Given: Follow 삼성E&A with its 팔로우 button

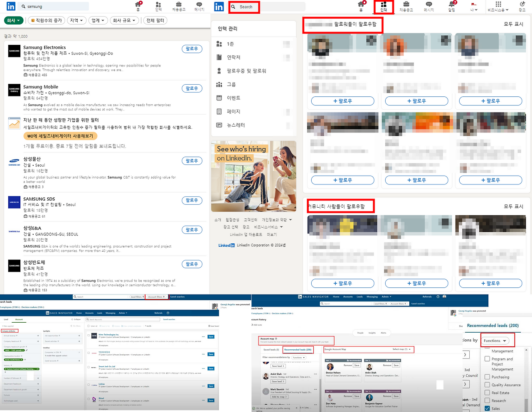Looking at the screenshot, I should [192, 230].
